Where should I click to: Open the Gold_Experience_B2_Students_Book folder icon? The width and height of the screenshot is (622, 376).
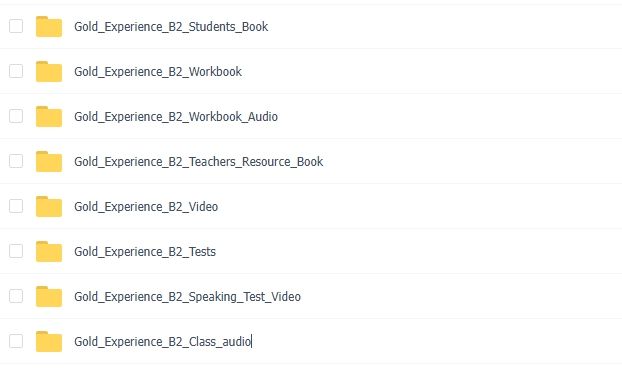49,27
